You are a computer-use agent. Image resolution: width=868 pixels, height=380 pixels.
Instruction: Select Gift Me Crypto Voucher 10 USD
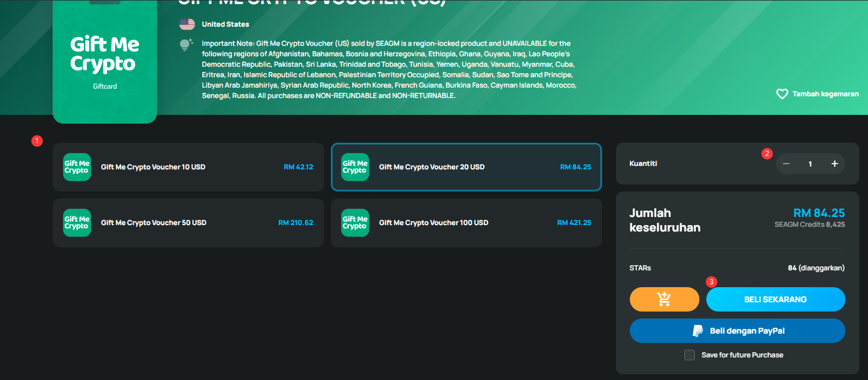tap(188, 167)
